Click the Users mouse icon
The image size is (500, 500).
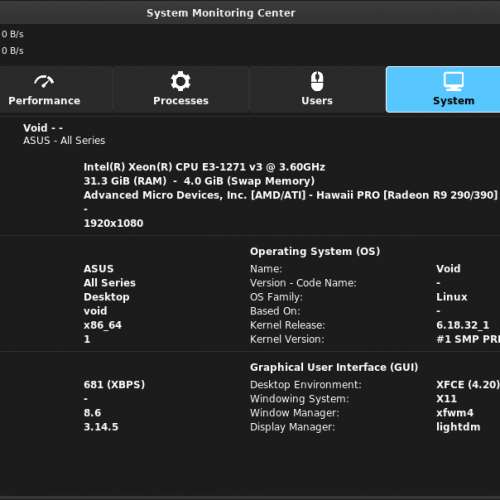click(317, 81)
